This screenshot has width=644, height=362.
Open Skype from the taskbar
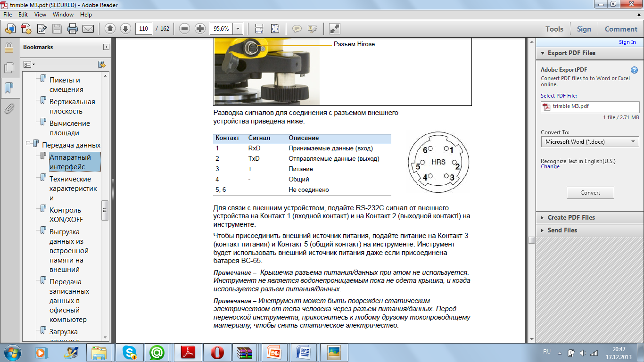point(129,353)
